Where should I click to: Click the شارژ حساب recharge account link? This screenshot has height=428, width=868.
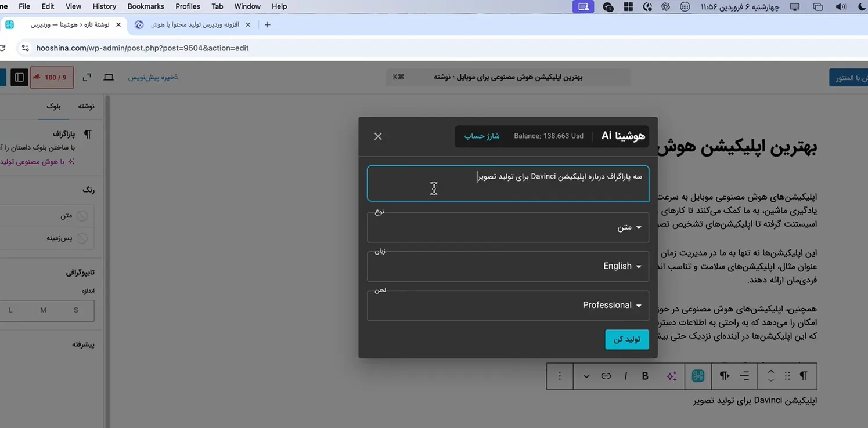point(481,136)
